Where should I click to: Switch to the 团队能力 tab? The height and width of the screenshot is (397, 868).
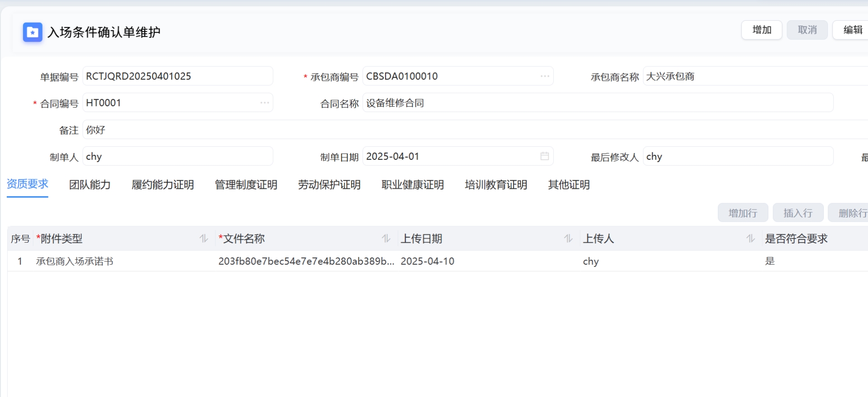[x=90, y=185]
